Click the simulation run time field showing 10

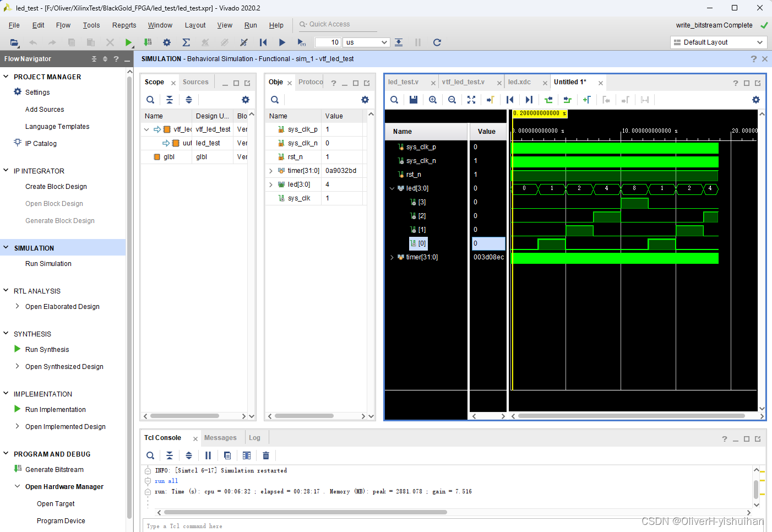tap(328, 42)
